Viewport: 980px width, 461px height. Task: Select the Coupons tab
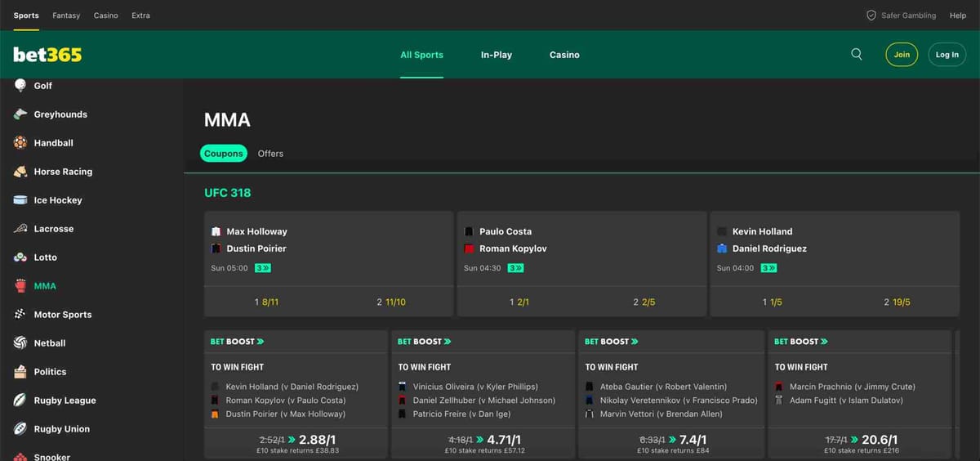(224, 153)
